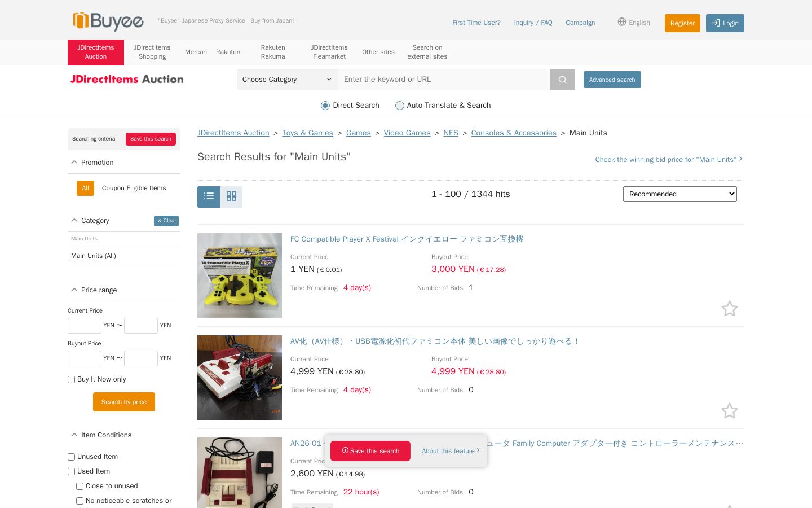Click the globe language icon

pyautogui.click(x=622, y=22)
